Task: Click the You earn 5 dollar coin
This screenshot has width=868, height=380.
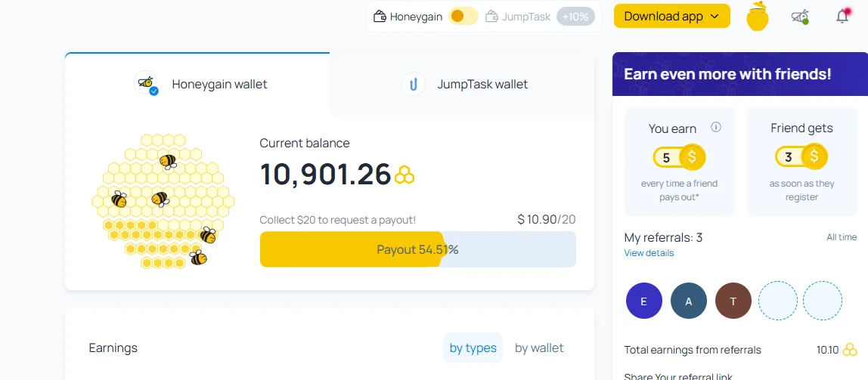Action: [679, 158]
